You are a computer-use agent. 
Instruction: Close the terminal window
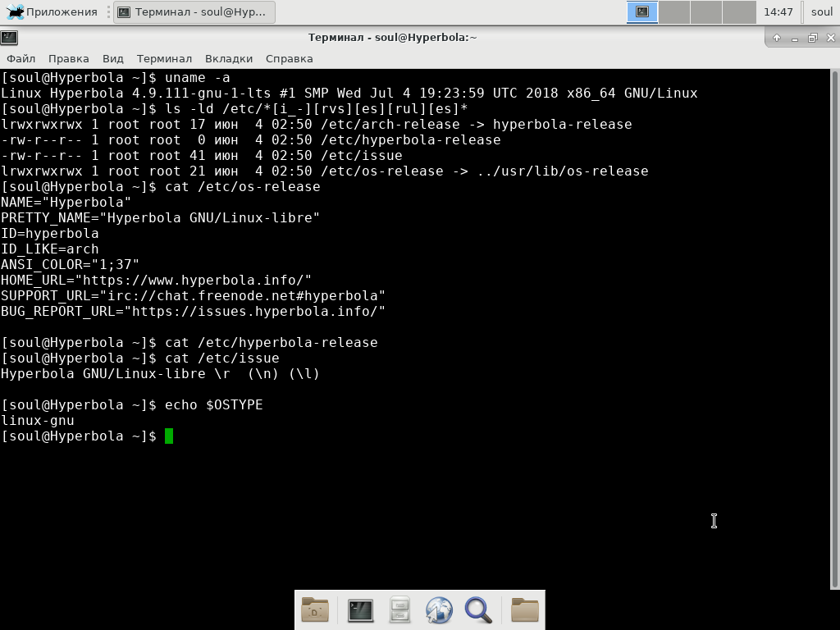pos(831,38)
